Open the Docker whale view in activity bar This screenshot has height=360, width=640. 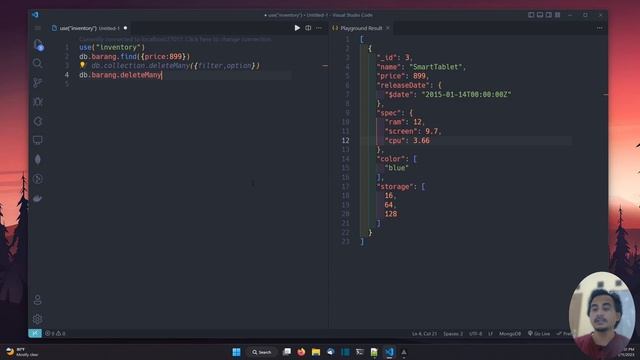(38, 198)
